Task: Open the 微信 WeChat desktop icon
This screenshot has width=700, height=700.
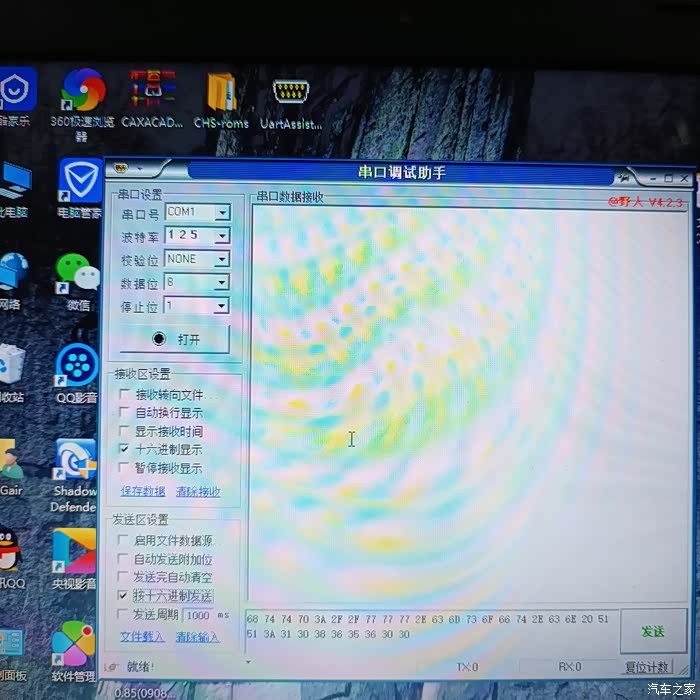Action: point(78,272)
